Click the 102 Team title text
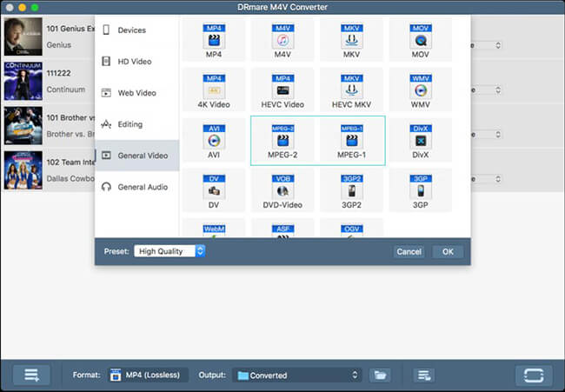 [x=70, y=163]
